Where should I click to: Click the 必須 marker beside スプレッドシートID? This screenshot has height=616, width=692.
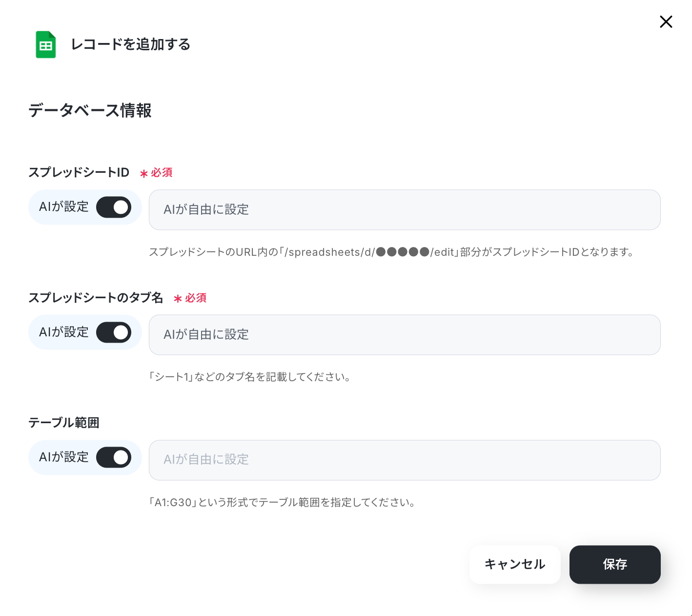tap(156, 173)
